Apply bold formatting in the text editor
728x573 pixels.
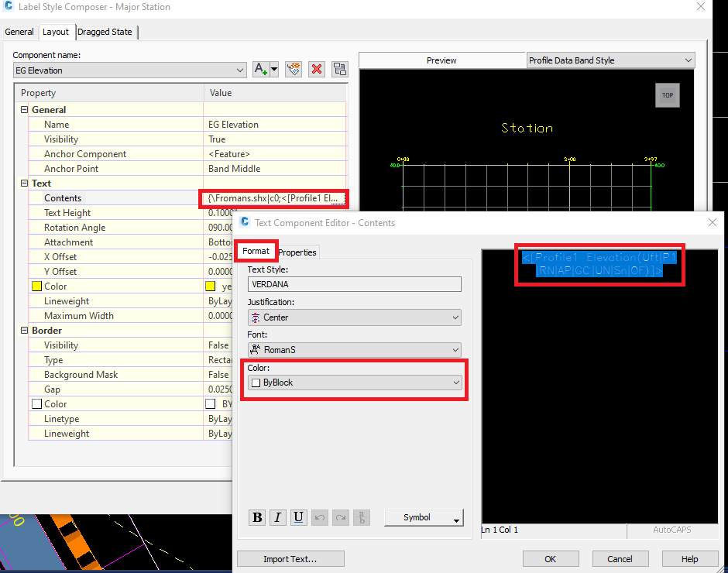coord(256,517)
